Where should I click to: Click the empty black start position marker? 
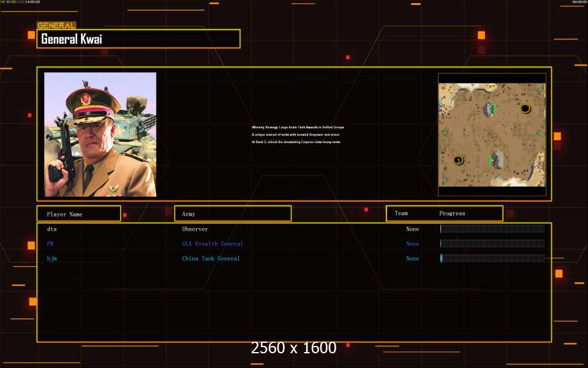(525, 109)
